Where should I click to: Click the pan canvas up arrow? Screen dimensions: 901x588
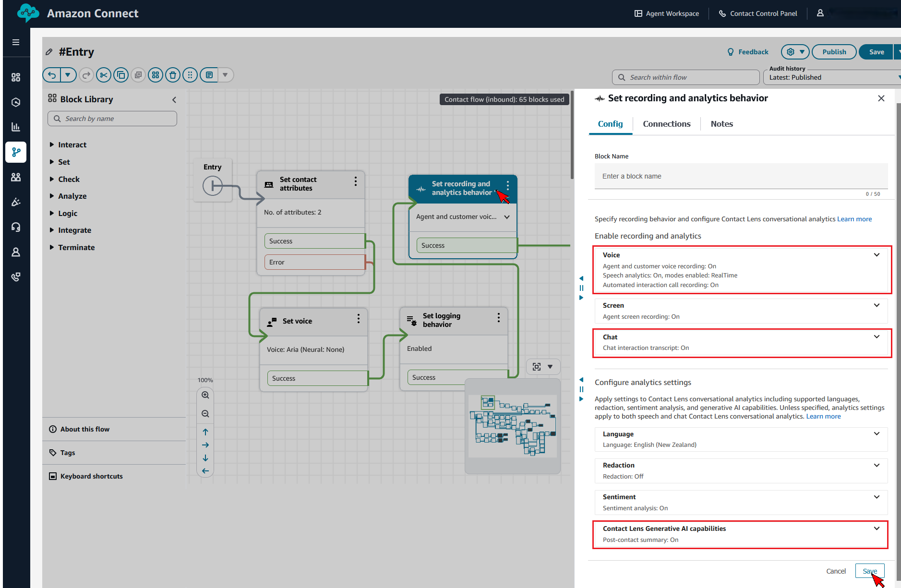click(x=205, y=432)
